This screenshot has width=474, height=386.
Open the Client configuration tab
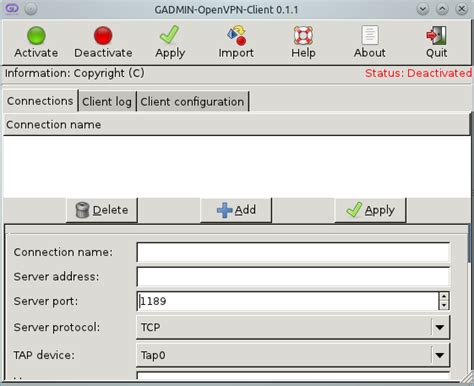point(192,102)
